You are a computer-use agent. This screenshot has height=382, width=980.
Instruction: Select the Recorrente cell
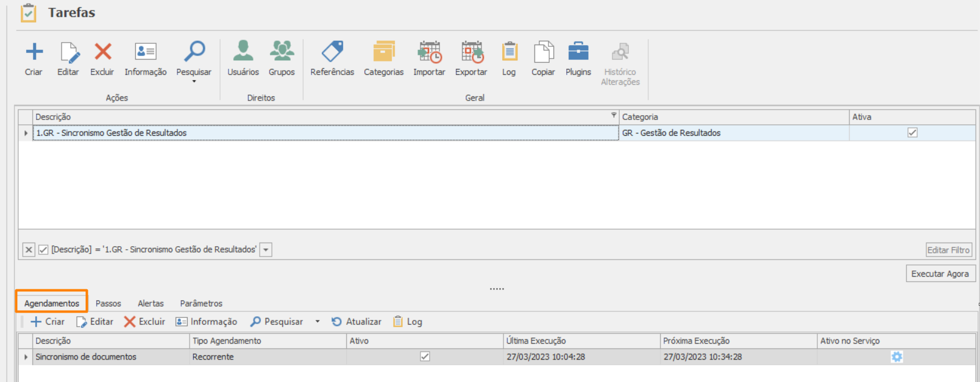[x=268, y=357]
